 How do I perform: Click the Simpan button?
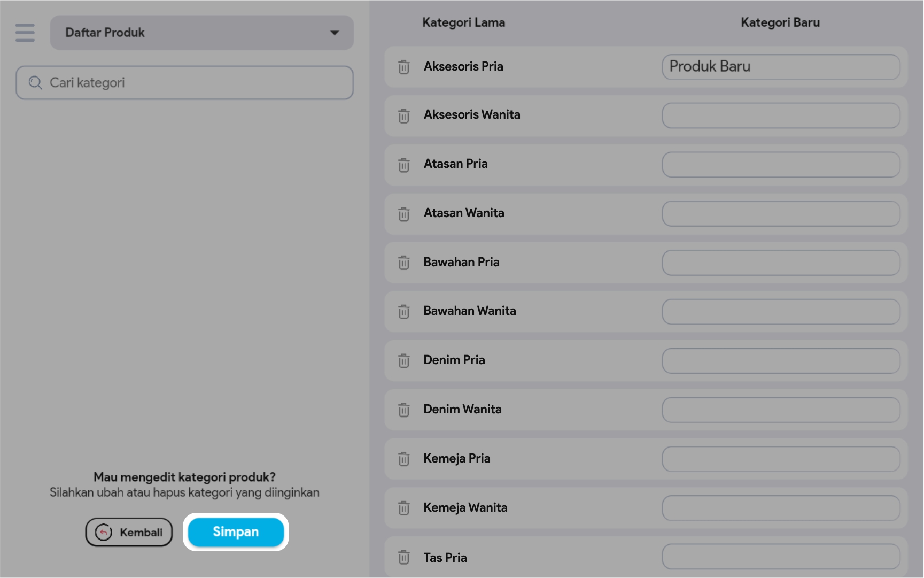(x=236, y=532)
